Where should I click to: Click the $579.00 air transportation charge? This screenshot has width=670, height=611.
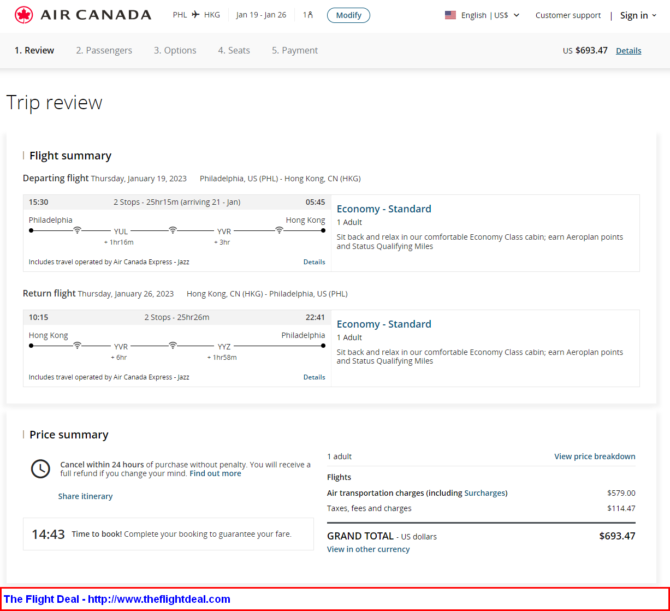pos(621,493)
